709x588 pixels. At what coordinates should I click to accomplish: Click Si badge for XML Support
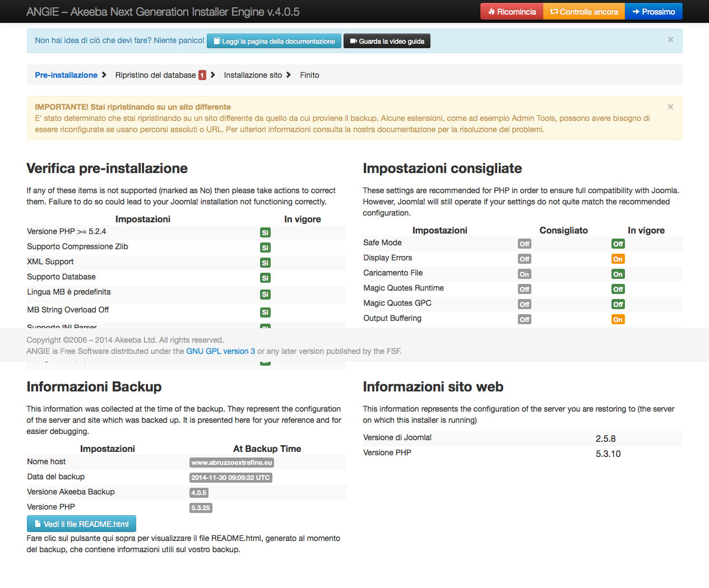[x=265, y=263]
